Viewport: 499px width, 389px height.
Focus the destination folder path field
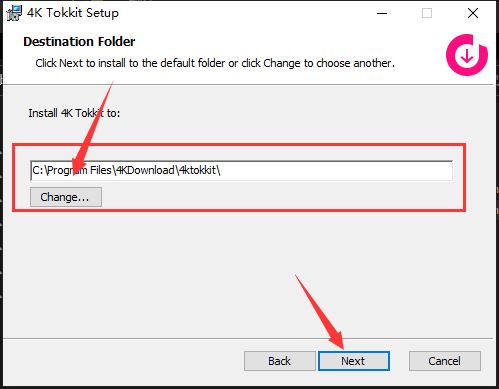pyautogui.click(x=241, y=170)
